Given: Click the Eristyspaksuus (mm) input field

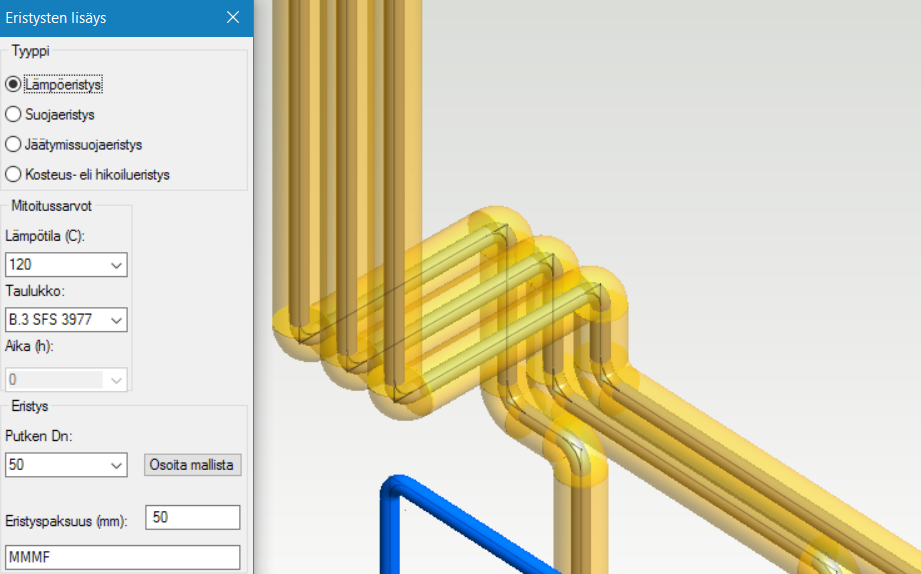Looking at the screenshot, I should (x=192, y=517).
